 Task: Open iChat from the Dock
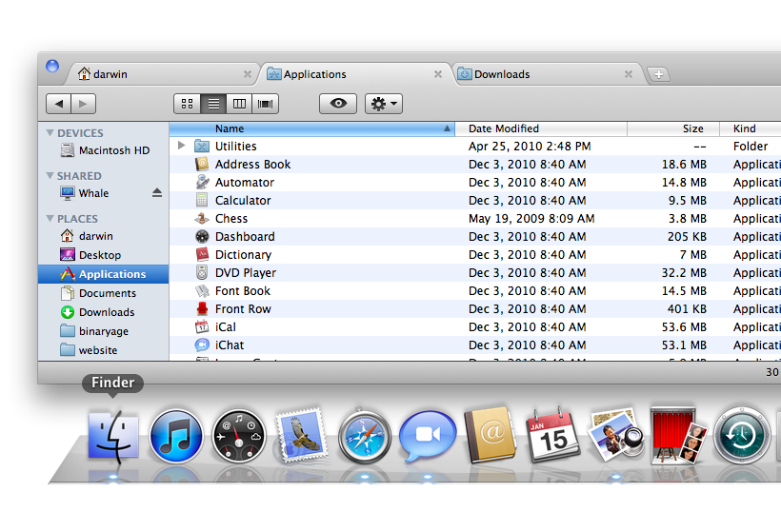[x=427, y=436]
